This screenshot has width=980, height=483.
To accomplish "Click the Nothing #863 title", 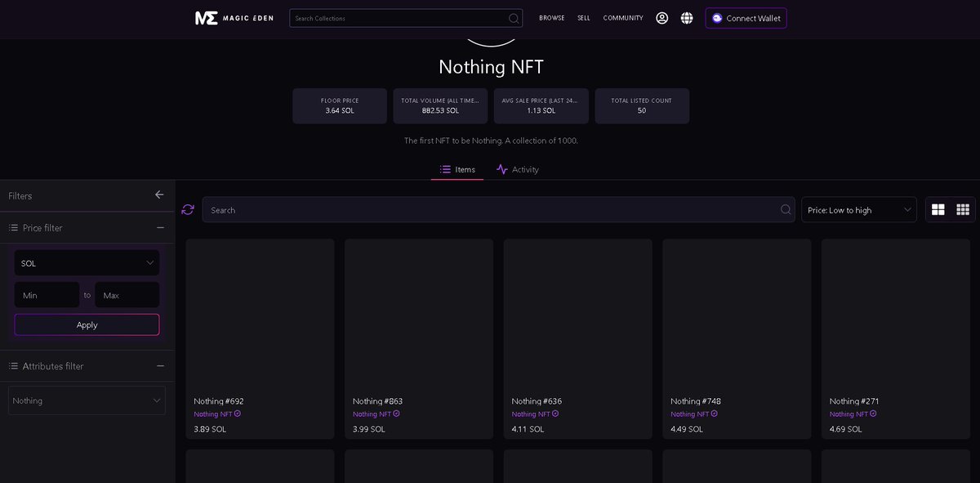I will click(x=377, y=401).
